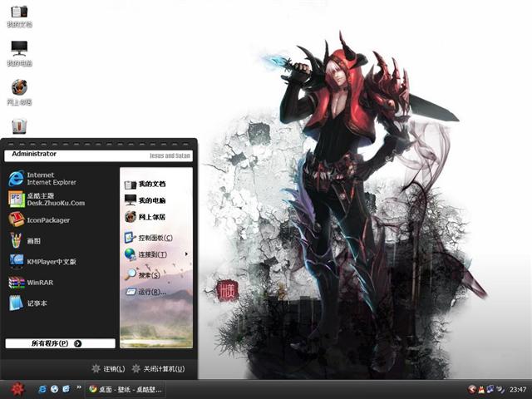Click the globe quick launch icon

pos(54,389)
